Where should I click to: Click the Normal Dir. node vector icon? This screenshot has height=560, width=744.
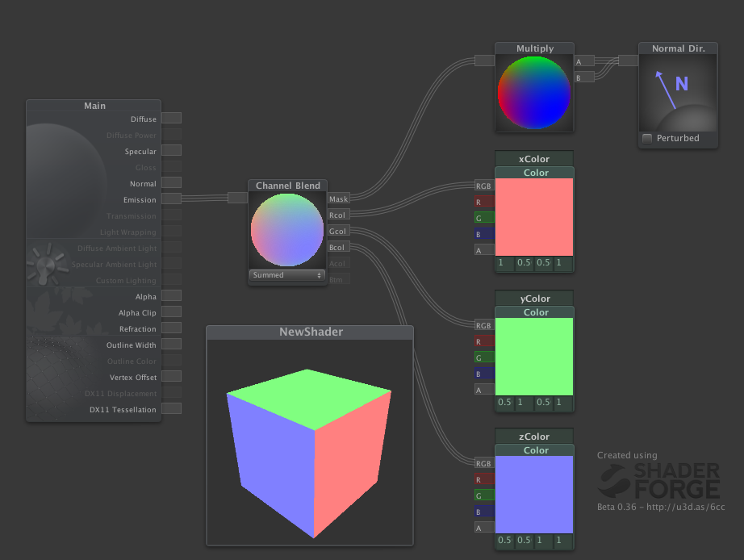[677, 87]
